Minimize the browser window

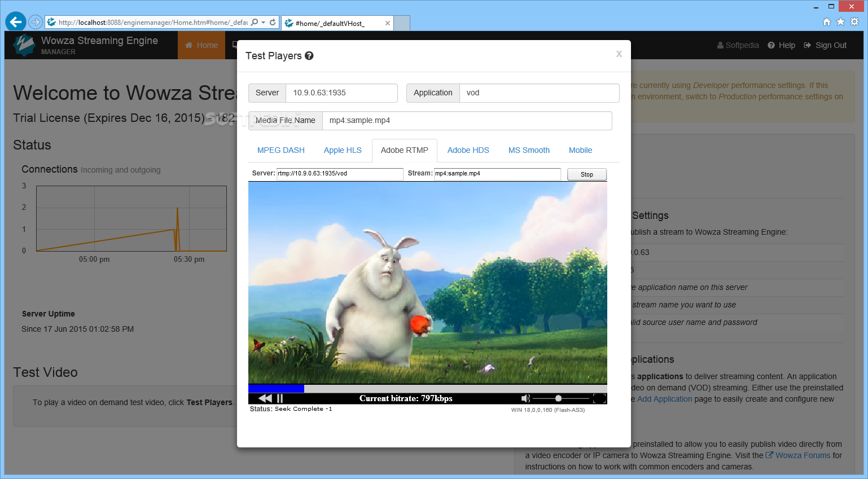[x=816, y=6]
